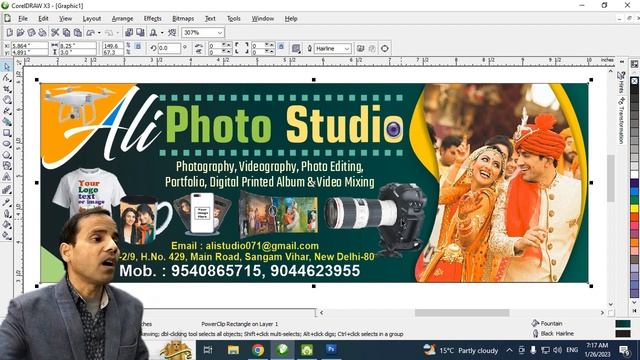Select the Smart Fill tool
The height and width of the screenshot is (360, 640).
tap(7, 122)
